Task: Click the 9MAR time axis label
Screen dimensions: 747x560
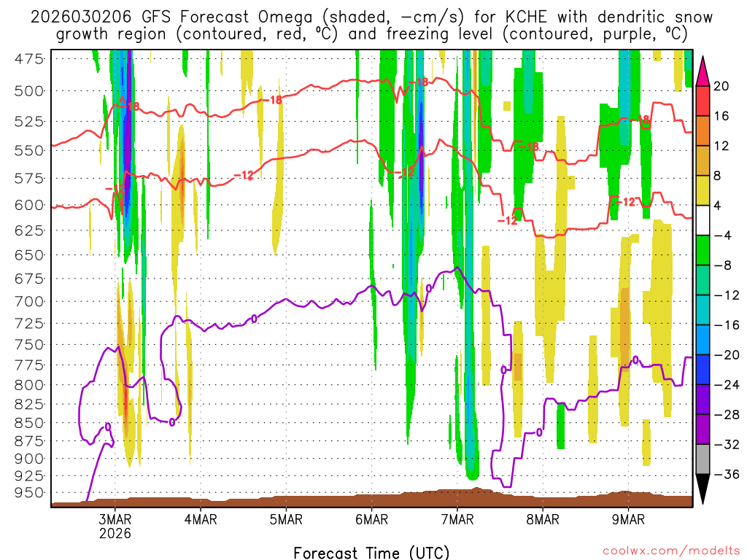Action: 628,519
